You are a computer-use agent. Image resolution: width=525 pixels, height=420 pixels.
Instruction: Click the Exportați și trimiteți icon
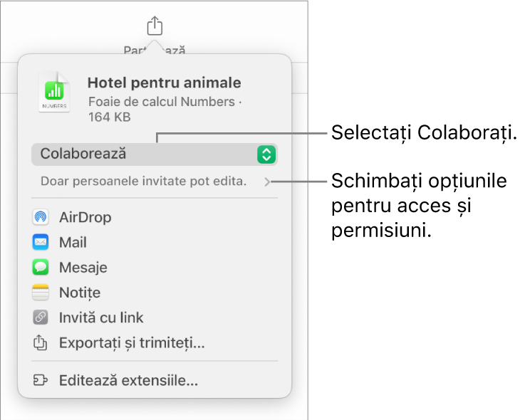coord(41,344)
